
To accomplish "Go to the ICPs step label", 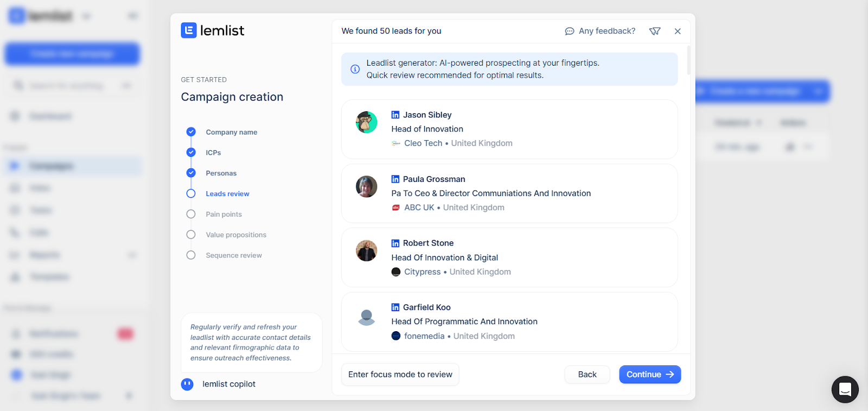I will click(213, 153).
